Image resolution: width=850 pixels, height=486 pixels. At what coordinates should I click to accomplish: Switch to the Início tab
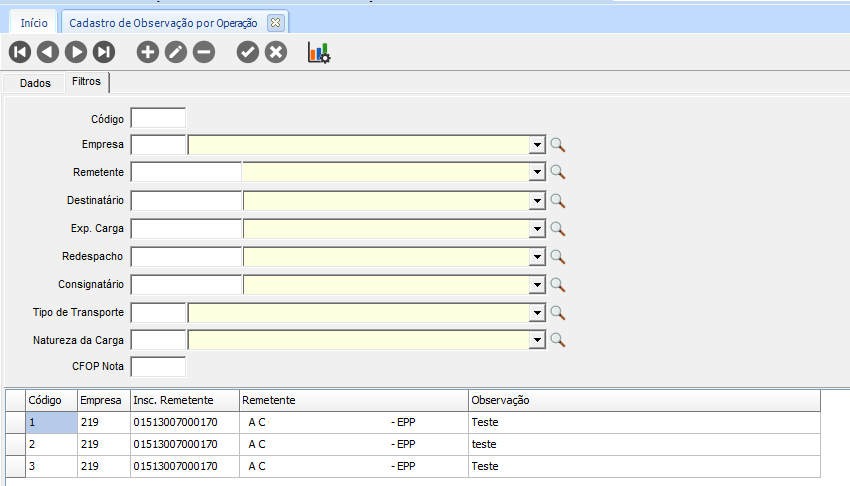tap(34, 23)
